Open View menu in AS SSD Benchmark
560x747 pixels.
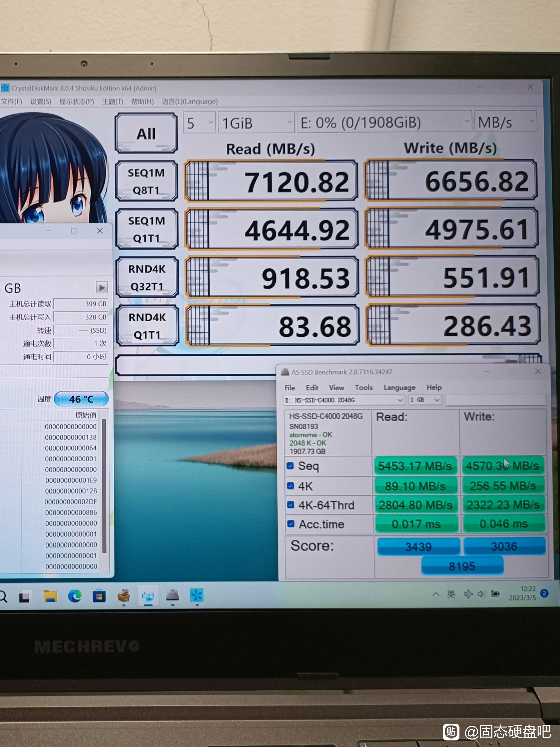tap(337, 388)
